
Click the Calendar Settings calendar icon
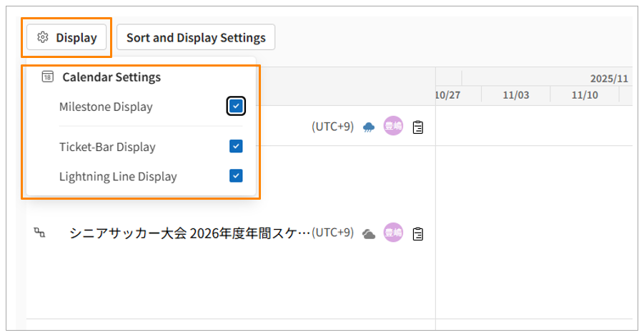pyautogui.click(x=48, y=77)
